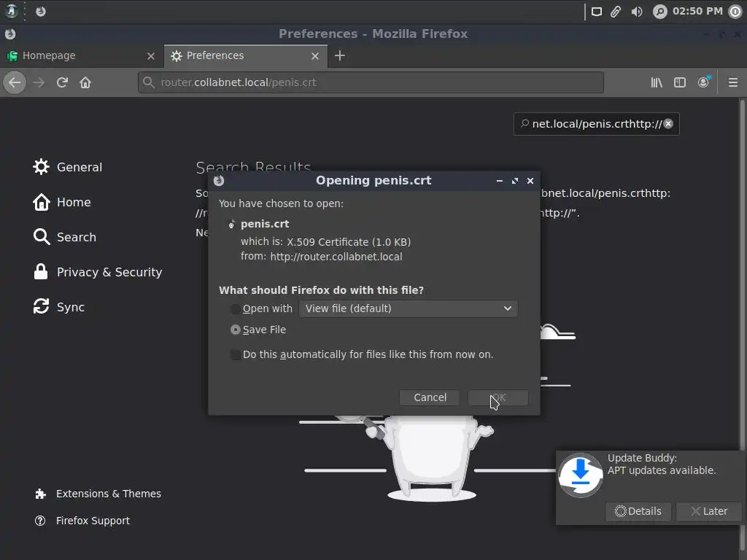This screenshot has width=747, height=560.
Task: Click the Update Buddy download icon
Action: 580,475
